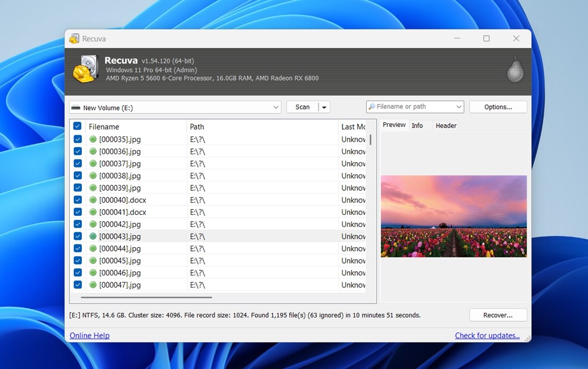Click the tulip field preview image
588x369 pixels.
[453, 216]
